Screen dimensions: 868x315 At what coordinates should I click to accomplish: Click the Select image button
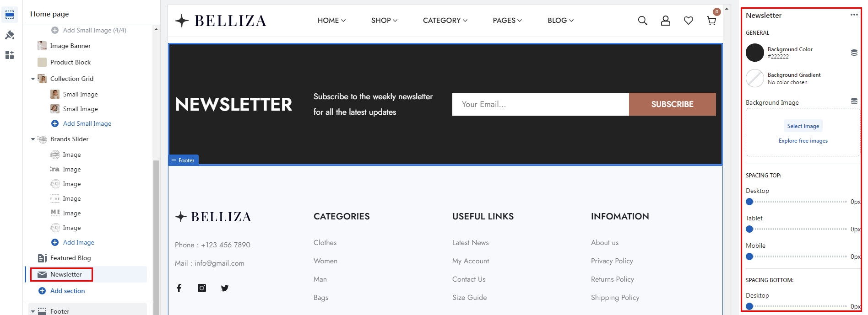(x=803, y=126)
